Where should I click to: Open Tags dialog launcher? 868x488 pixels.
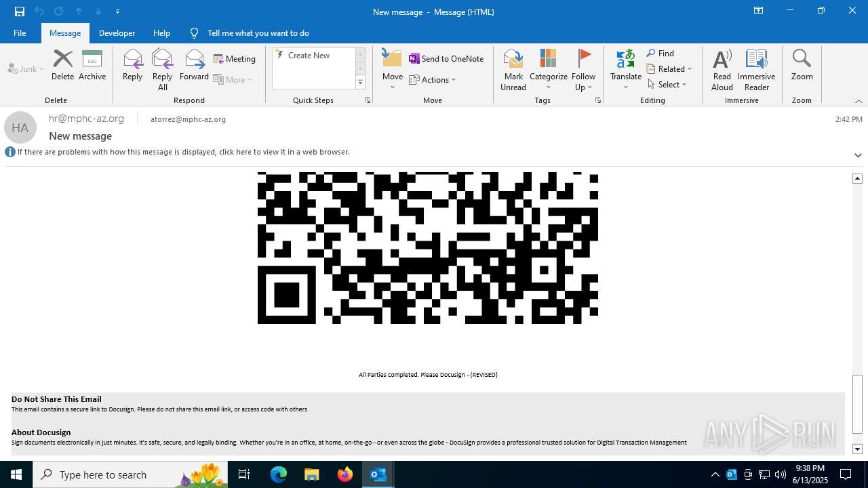pyautogui.click(x=598, y=100)
